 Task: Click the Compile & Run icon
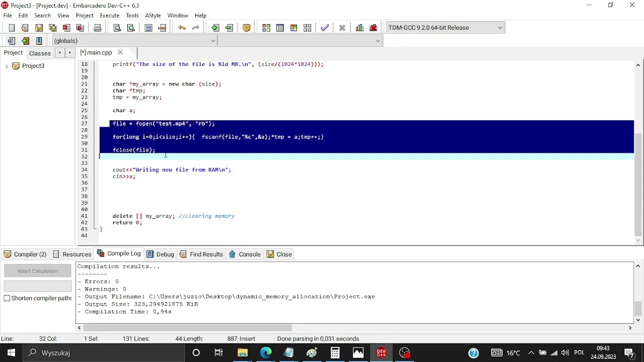pyautogui.click(x=293, y=28)
